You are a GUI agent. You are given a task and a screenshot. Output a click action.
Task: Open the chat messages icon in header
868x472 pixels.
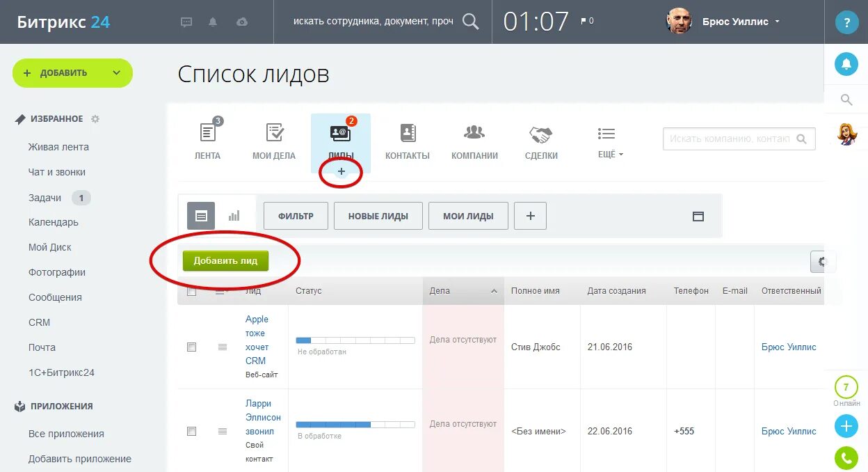[x=186, y=22]
